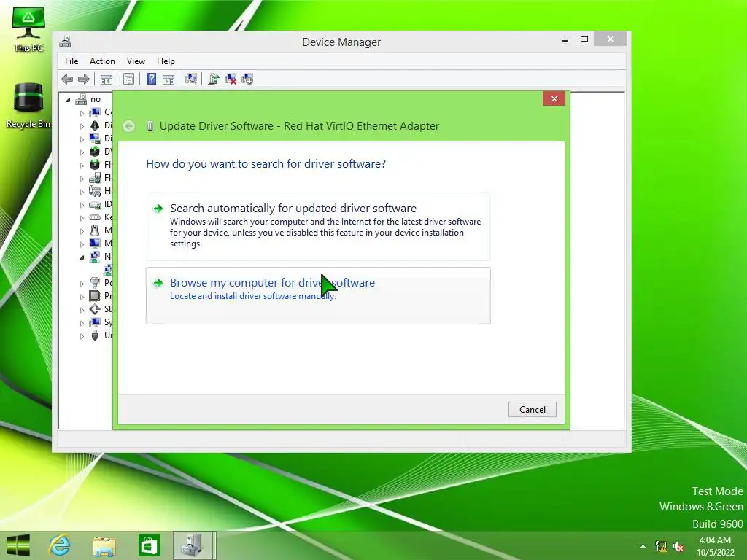747x560 pixels.
Task: Click the muted volume tray icon
Action: click(x=678, y=546)
